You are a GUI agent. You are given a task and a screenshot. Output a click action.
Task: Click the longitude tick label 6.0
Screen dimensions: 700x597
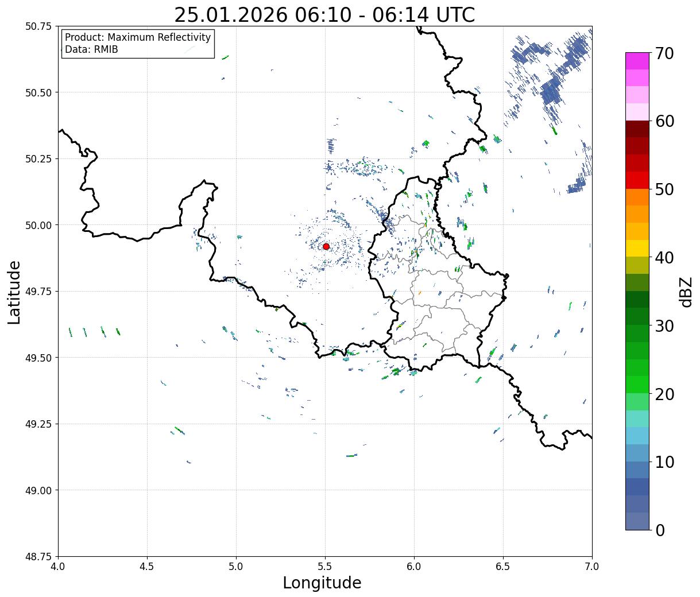(414, 567)
